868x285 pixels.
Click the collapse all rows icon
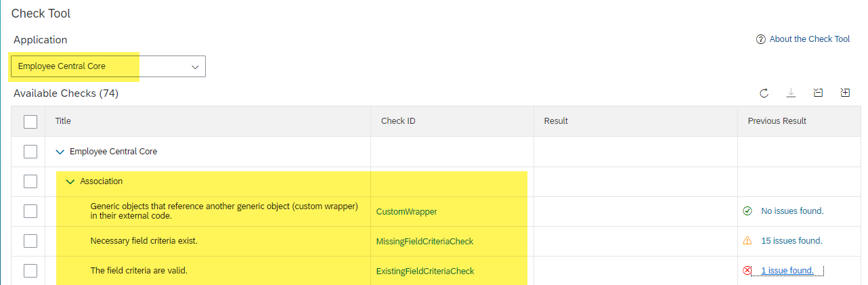coord(818,93)
